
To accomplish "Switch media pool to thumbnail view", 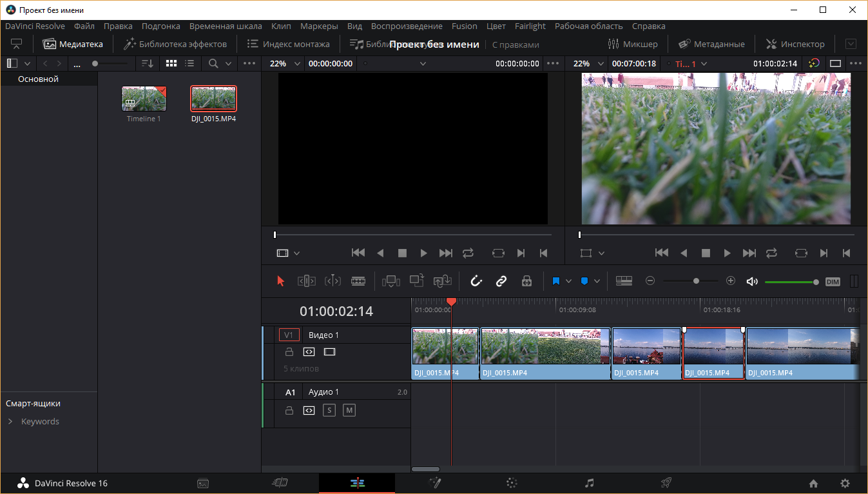I will [x=171, y=64].
